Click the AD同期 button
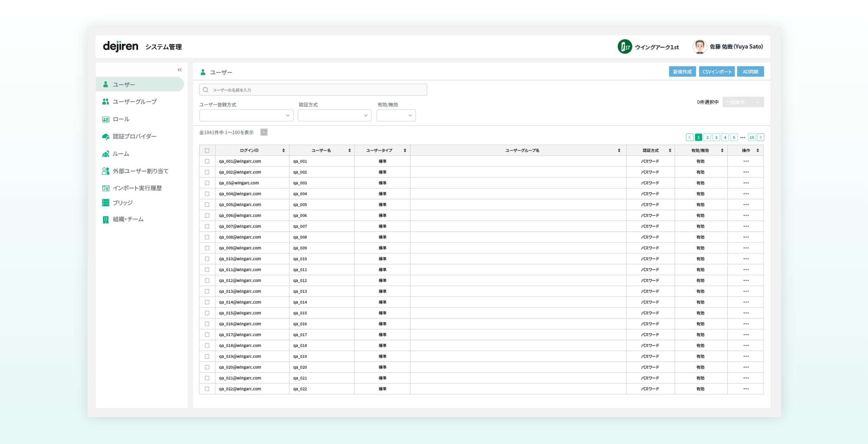The image size is (868, 444). (750, 72)
